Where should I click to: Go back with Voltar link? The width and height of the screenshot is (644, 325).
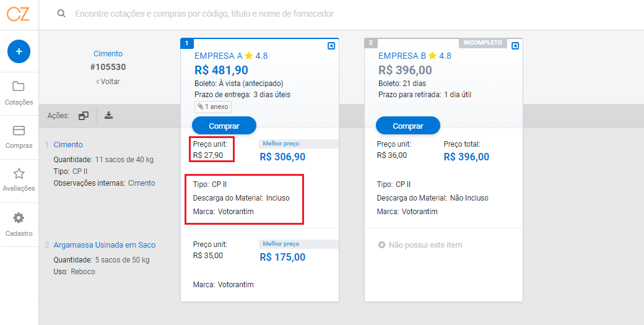tap(108, 82)
